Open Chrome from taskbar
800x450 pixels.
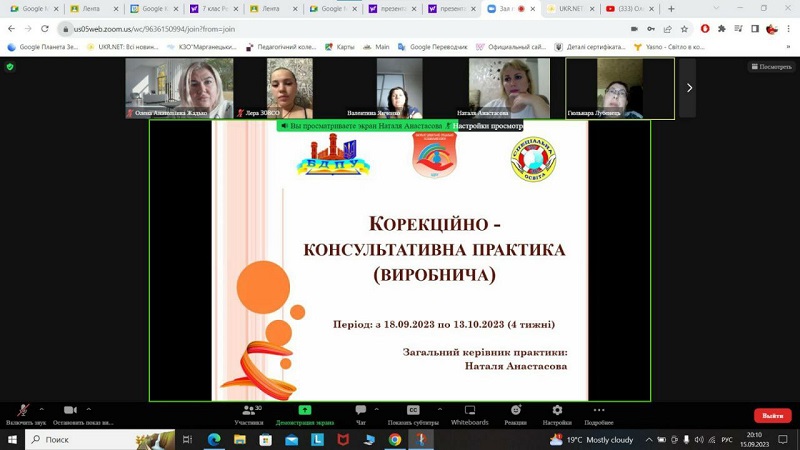coord(394,439)
